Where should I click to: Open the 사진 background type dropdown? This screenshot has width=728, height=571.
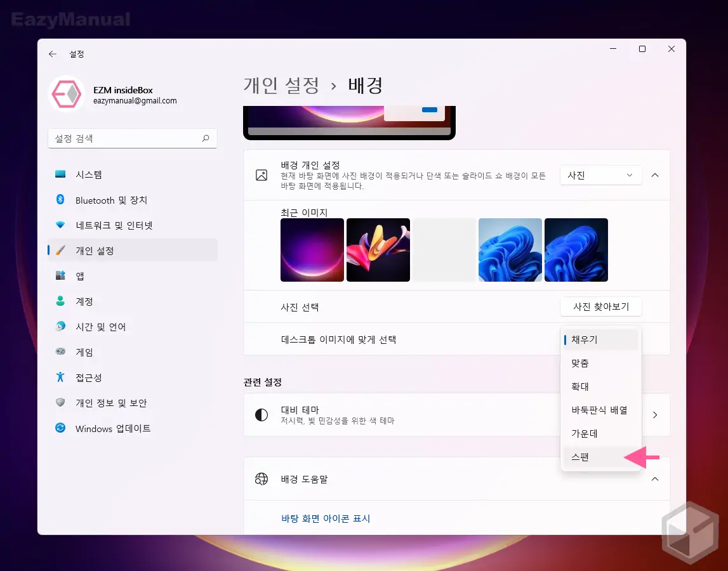tap(600, 175)
